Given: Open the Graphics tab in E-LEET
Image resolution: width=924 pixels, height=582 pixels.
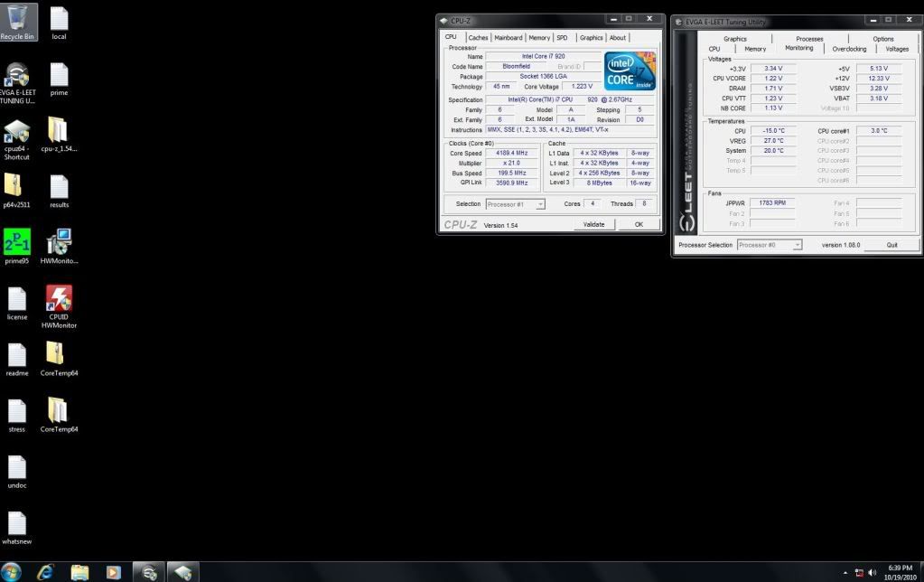Looking at the screenshot, I should pyautogui.click(x=735, y=39).
